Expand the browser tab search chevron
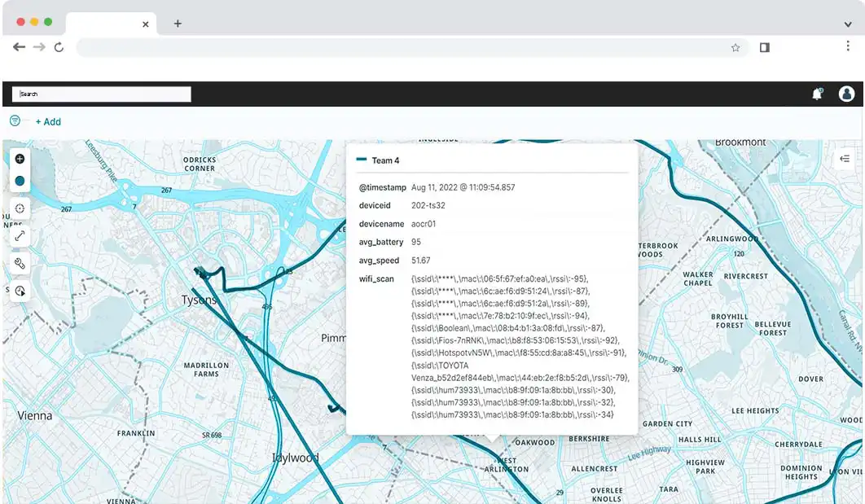865x504 pixels. coord(848,24)
